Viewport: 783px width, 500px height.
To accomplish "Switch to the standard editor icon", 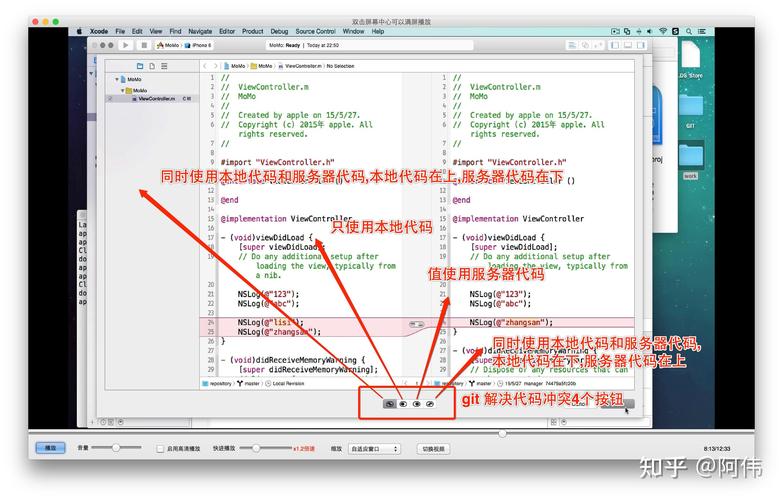I will coord(572,45).
